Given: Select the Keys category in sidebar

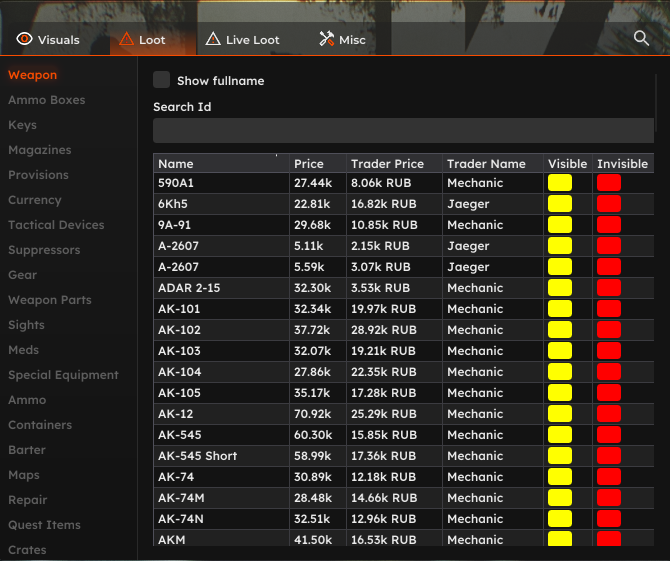Looking at the screenshot, I should (x=22, y=125).
